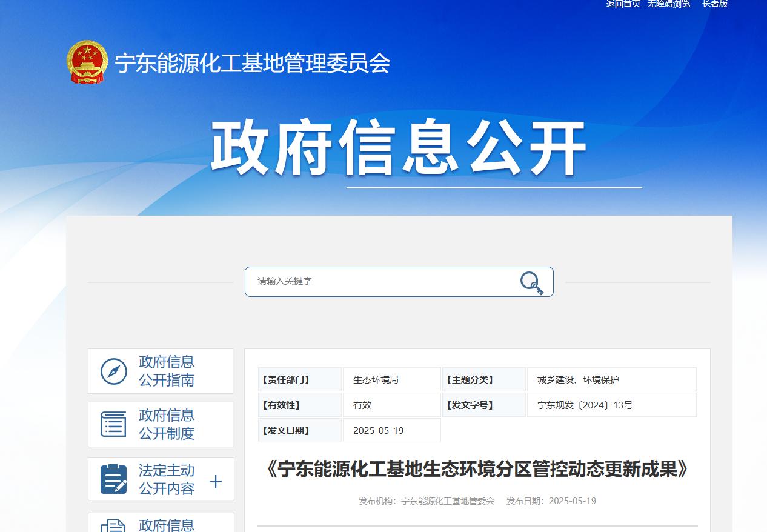This screenshot has height=532, width=767.
Task: Open 无障碍浏览 accessibility mode
Action: click(668, 4)
